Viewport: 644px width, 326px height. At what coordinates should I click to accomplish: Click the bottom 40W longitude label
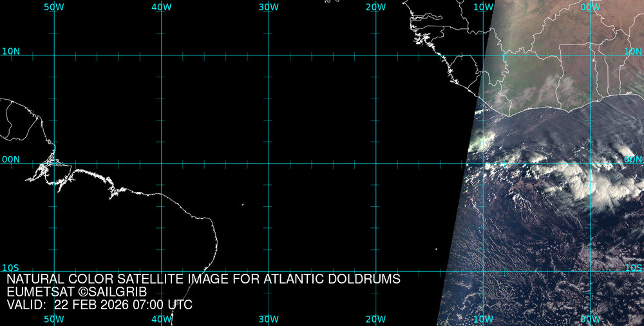pyautogui.click(x=161, y=319)
